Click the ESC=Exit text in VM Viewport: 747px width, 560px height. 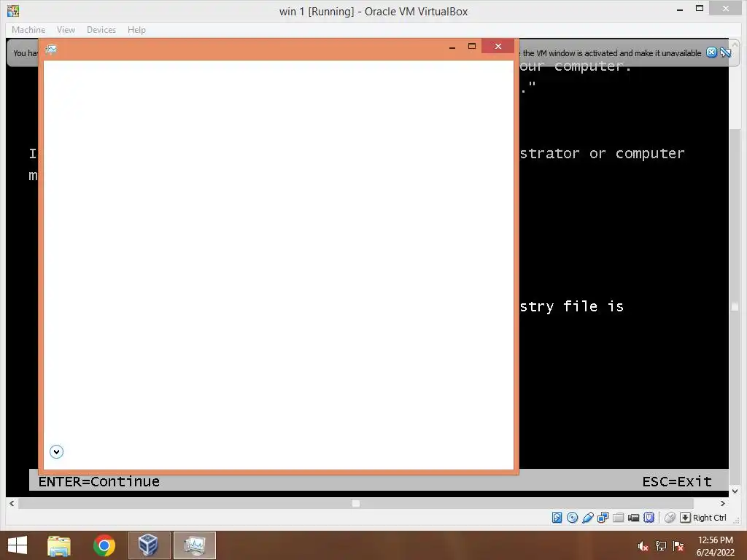[x=677, y=481]
